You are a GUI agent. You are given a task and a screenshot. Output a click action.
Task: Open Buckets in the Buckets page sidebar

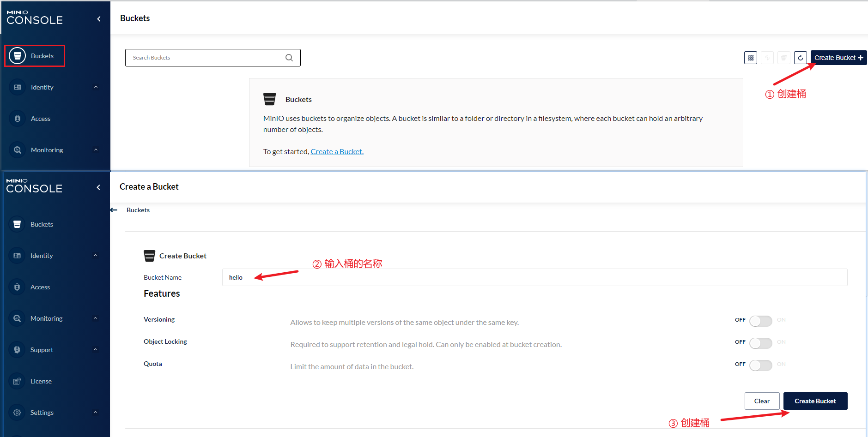click(35, 56)
